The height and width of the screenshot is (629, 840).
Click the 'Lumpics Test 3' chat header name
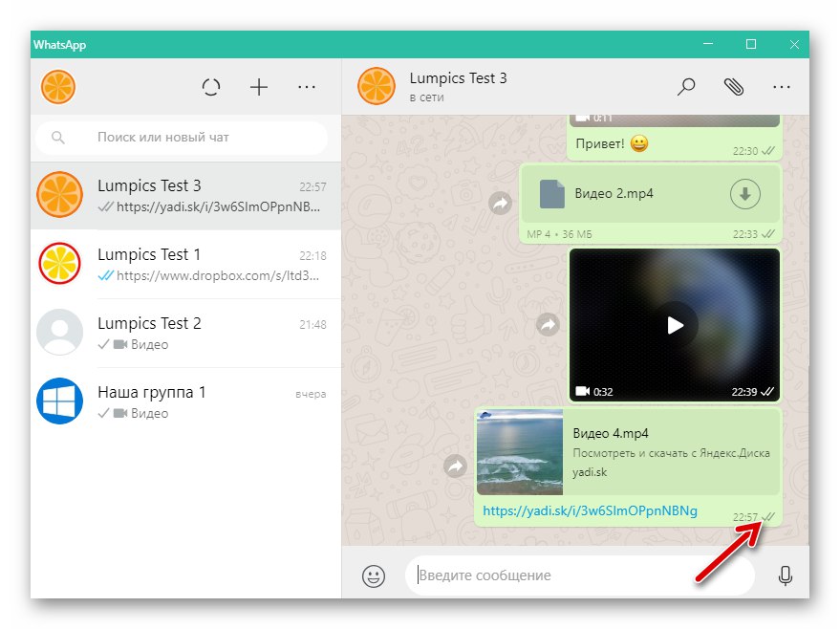tap(458, 78)
